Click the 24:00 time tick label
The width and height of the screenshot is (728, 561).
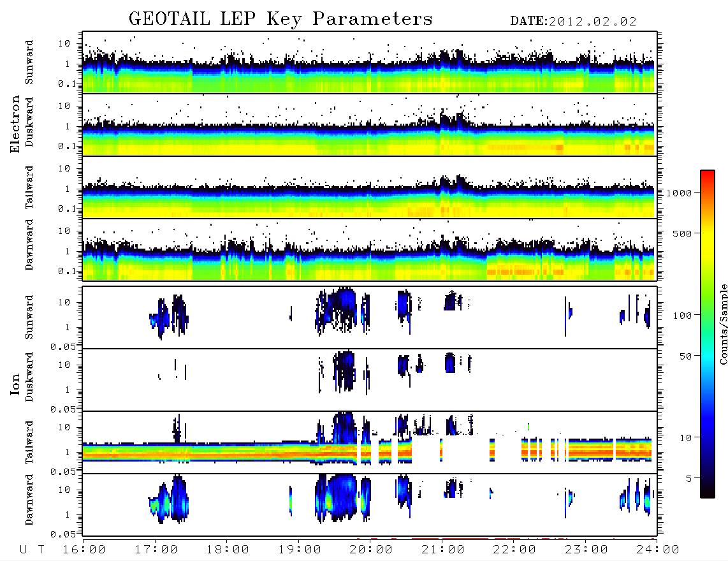click(658, 550)
